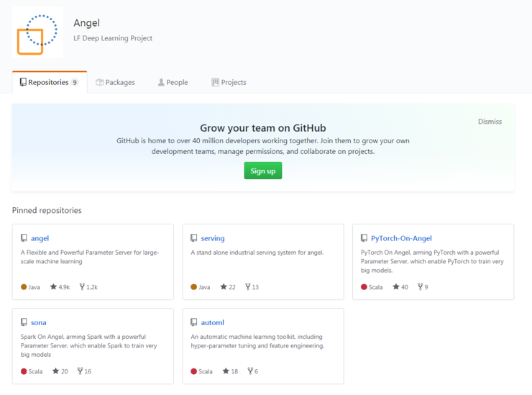Click the Angel organization logo avatar
532x395 pixels.
[x=37, y=32]
